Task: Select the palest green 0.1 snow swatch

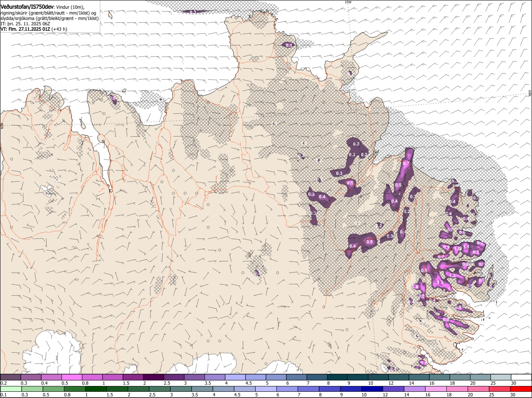Action: click(x=11, y=389)
